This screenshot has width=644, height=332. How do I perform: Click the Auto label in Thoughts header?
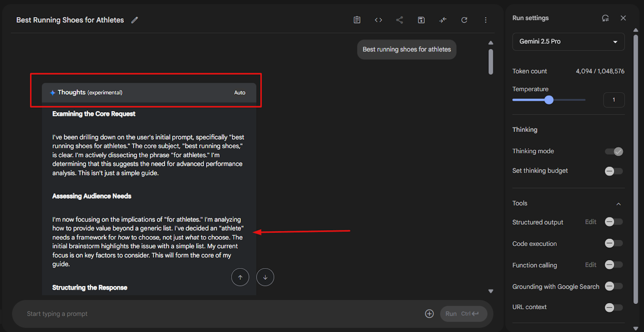239,93
